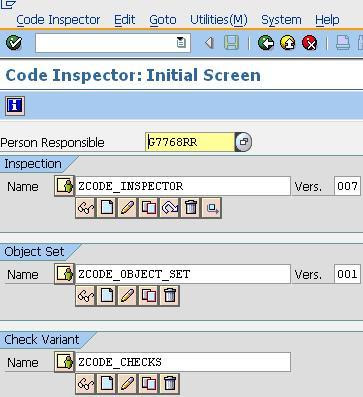The width and height of the screenshot is (363, 397).
Task: Click the blue Information icon
Action: (x=15, y=106)
